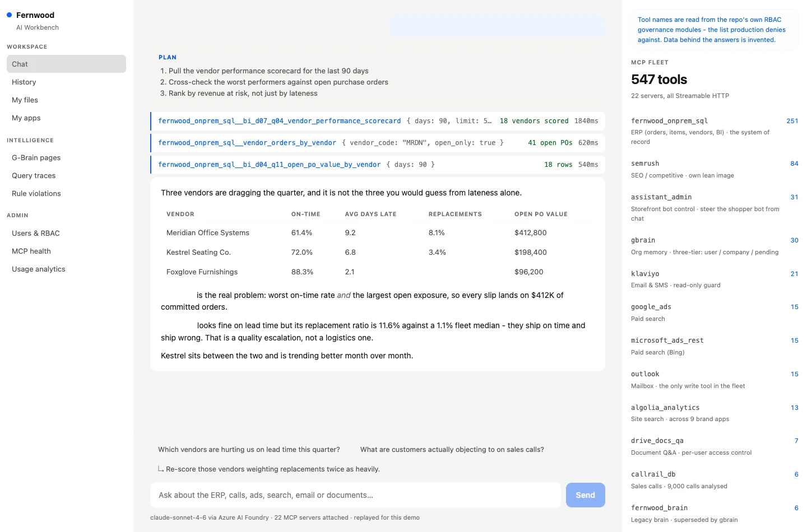807x532 pixels.
Task: Choose the sales call objections suggestion
Action: point(452,449)
